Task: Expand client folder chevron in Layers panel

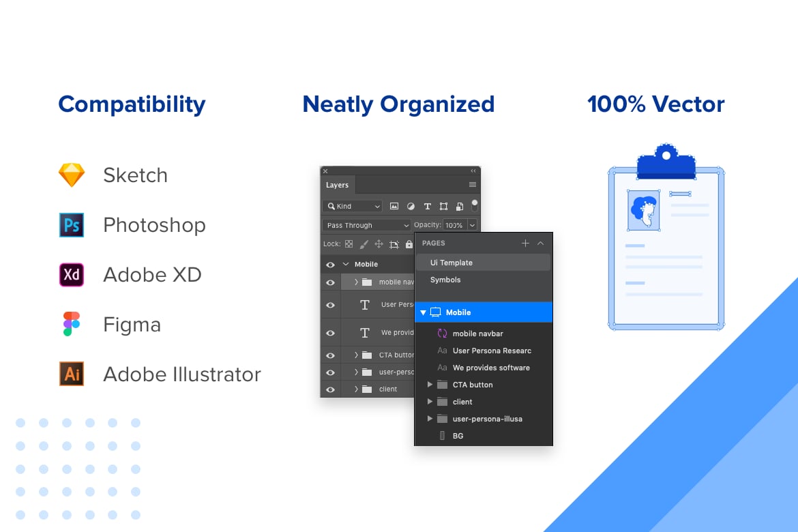Action: click(x=356, y=389)
